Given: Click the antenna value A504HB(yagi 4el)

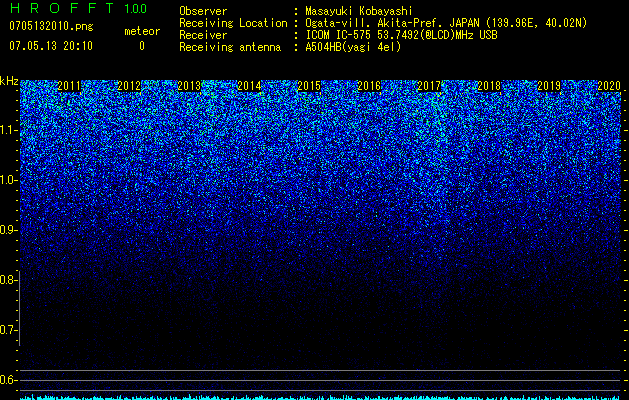Looking at the screenshot, I should tap(353, 47).
